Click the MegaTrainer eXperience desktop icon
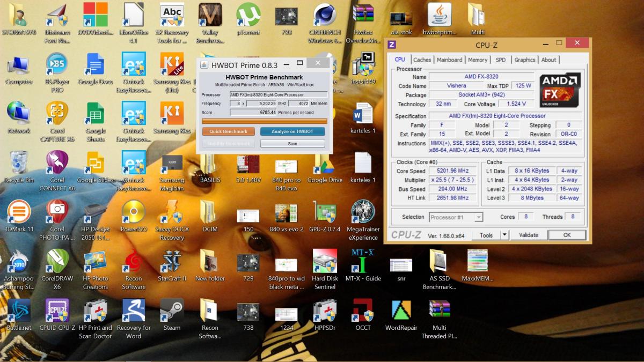The image size is (644, 362). 363,220
